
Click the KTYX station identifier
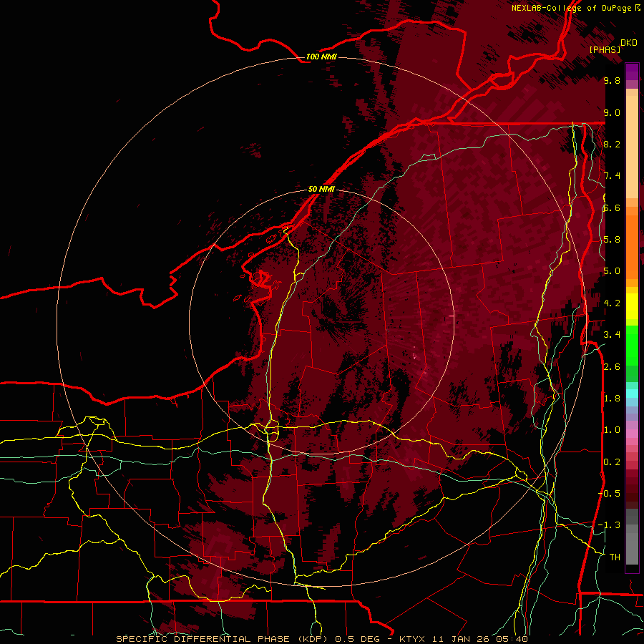[x=413, y=639]
